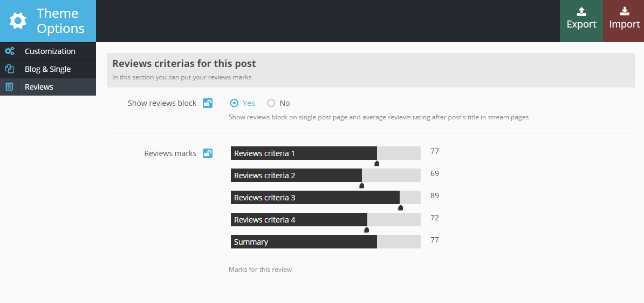Click the Reviews criteria 4 slider handle
Image resolution: width=644 pixels, height=303 pixels.
(367, 230)
